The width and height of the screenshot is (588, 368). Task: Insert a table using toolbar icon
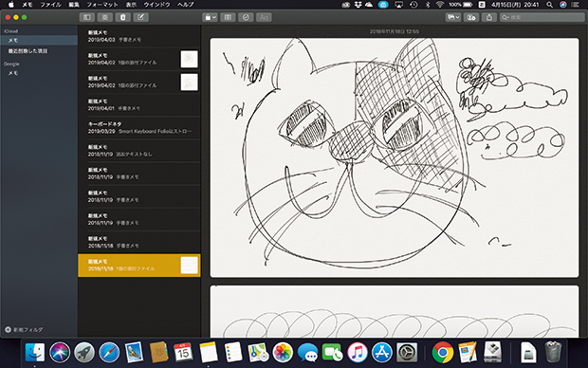pyautogui.click(x=228, y=17)
